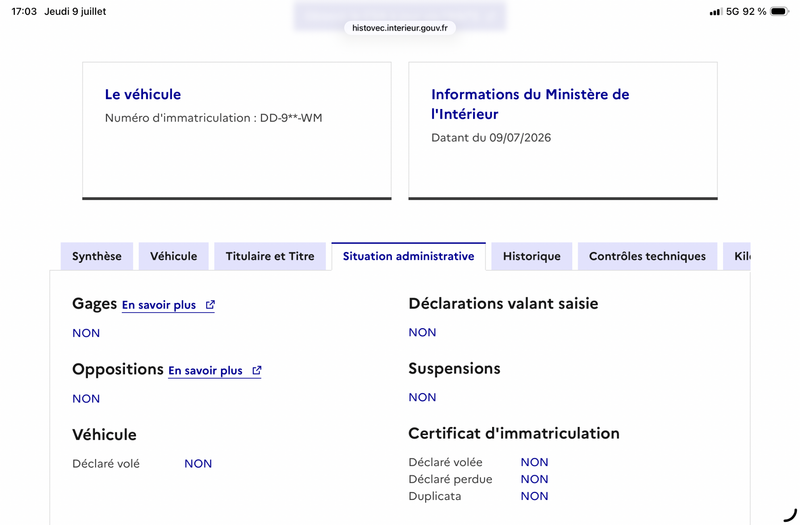Tap the external link icon next to Oppositions
The height and width of the screenshot is (525, 800).
point(257,370)
